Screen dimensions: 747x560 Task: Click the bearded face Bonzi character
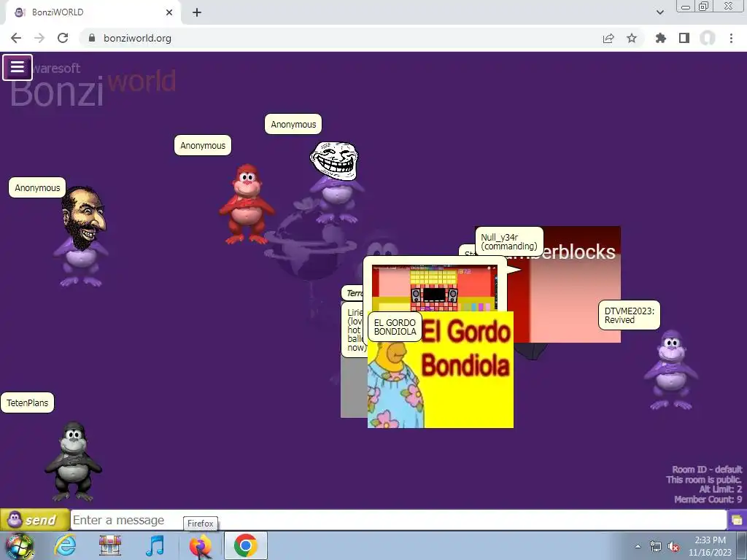(x=82, y=236)
